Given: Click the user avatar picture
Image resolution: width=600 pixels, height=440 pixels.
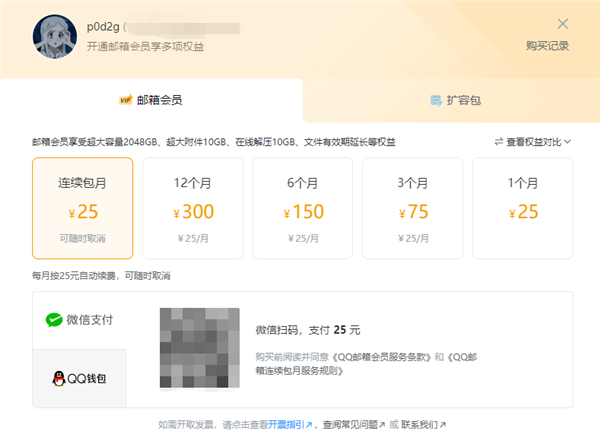Looking at the screenshot, I should coord(53,36).
